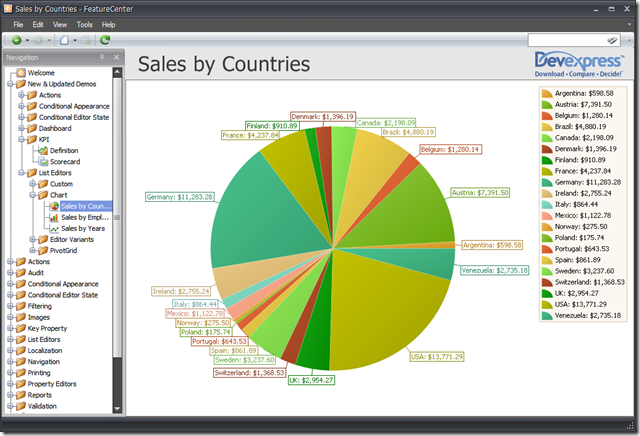The image size is (640, 436).
Task: Click the Reports folder icon
Action: (20, 395)
